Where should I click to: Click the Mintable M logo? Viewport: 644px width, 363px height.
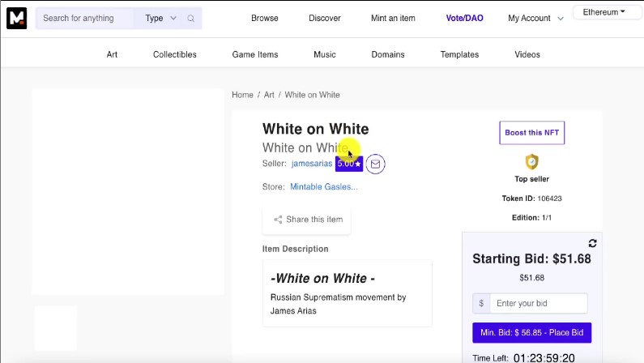(16, 18)
